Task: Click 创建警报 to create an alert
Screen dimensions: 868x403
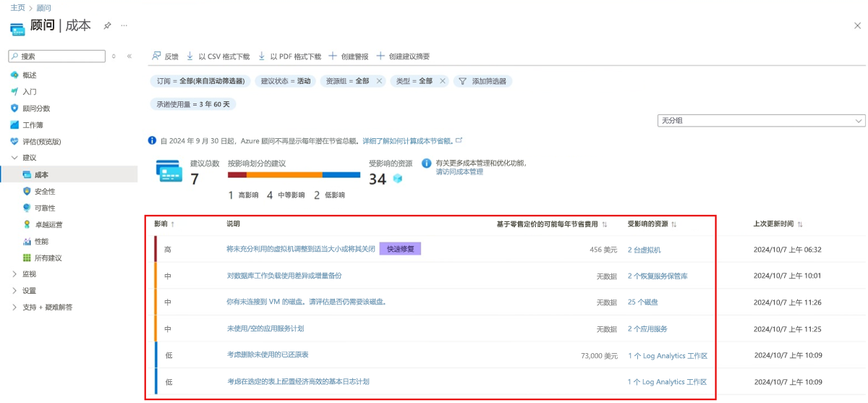Action: pos(348,56)
